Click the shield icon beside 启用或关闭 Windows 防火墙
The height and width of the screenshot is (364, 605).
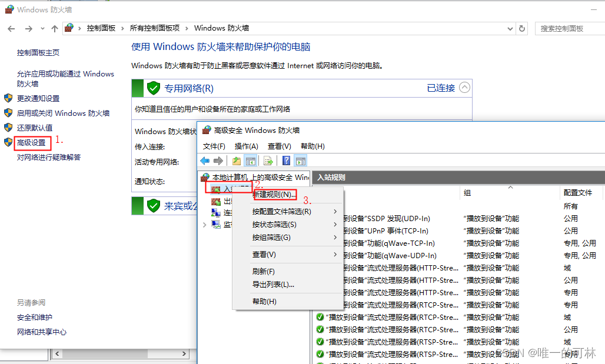coord(8,112)
